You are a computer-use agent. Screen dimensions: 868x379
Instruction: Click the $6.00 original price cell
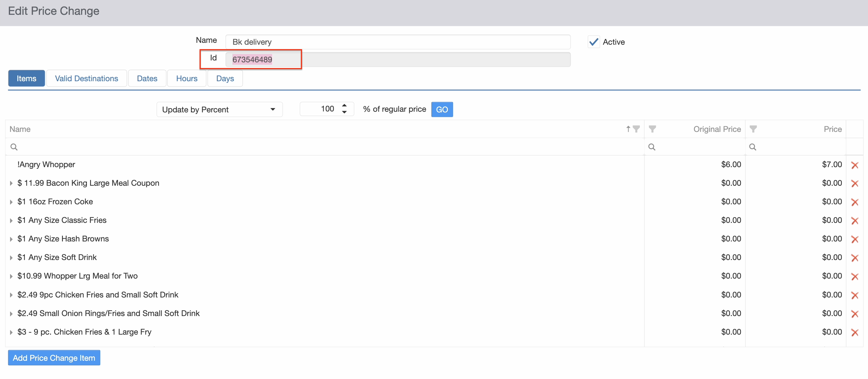point(731,164)
